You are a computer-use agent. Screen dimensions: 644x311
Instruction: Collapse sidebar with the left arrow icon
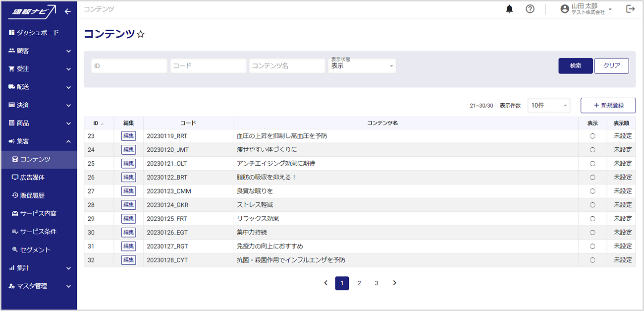[x=68, y=11]
